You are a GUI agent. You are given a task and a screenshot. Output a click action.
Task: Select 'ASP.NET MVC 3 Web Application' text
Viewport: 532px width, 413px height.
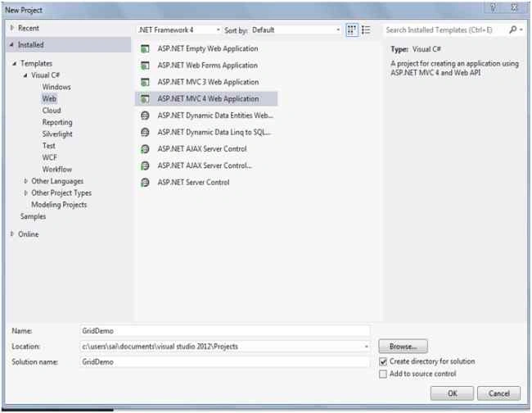[208, 82]
